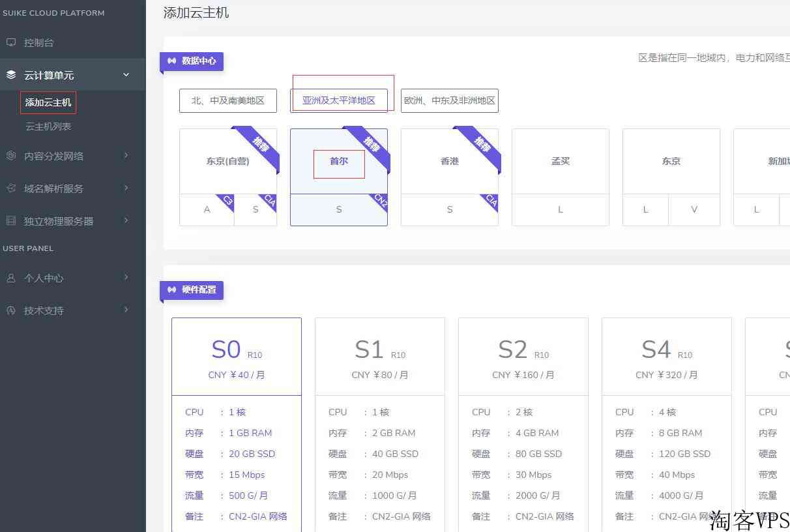The image size is (790, 532).
Task: Click the 个人中心 user icon
Action: pos(11,278)
